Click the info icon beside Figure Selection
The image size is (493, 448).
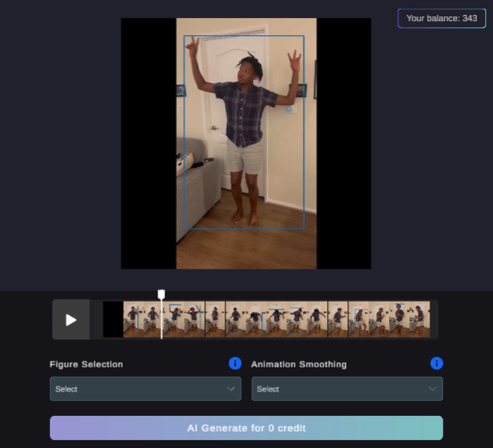[x=235, y=363]
